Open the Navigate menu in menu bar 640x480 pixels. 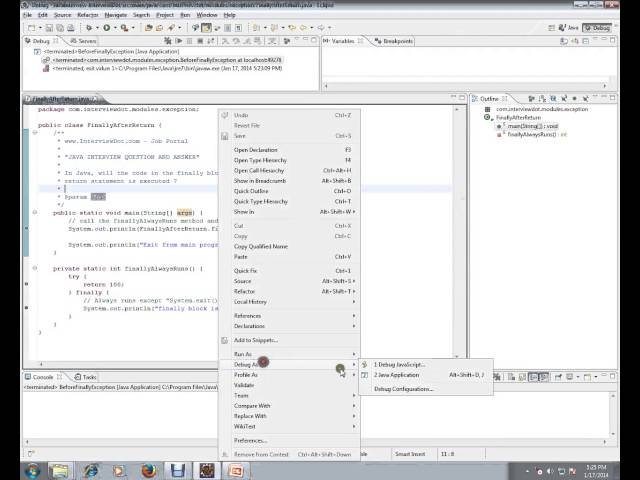coord(116,15)
